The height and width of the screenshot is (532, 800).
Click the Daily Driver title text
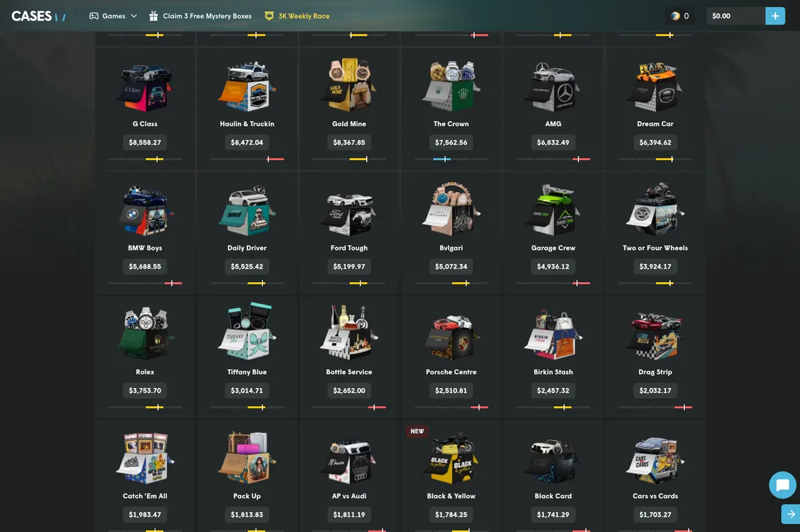pos(247,248)
